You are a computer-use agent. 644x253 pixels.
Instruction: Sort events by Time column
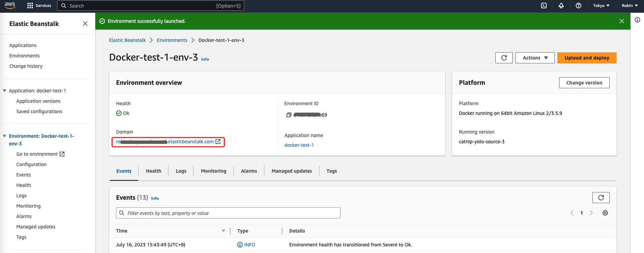(x=223, y=231)
